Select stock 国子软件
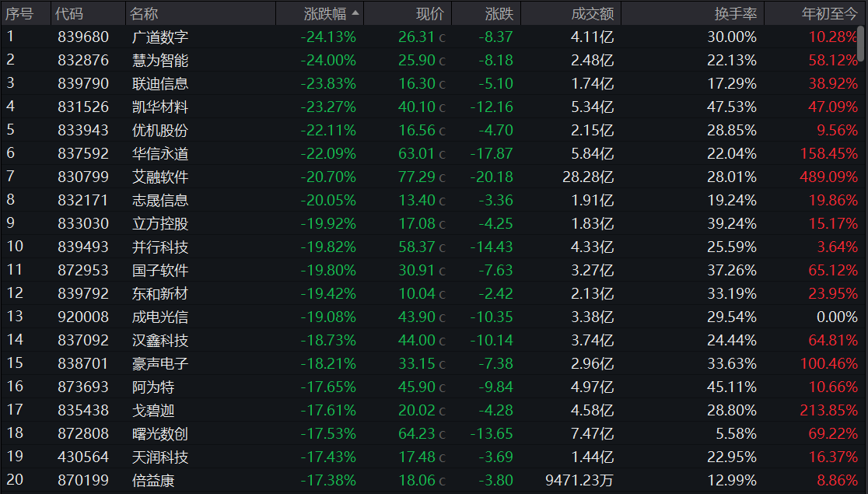The image size is (868, 494). (x=160, y=270)
